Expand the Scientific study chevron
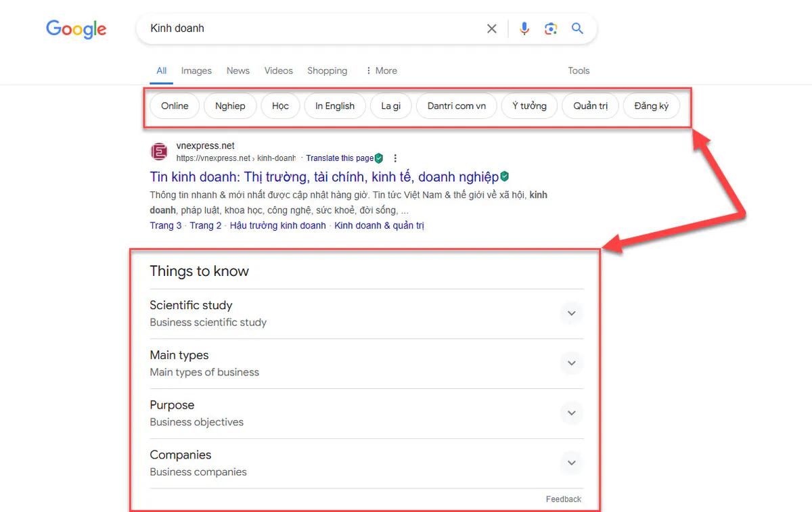Screen dimensions: 812x512 tap(572, 313)
